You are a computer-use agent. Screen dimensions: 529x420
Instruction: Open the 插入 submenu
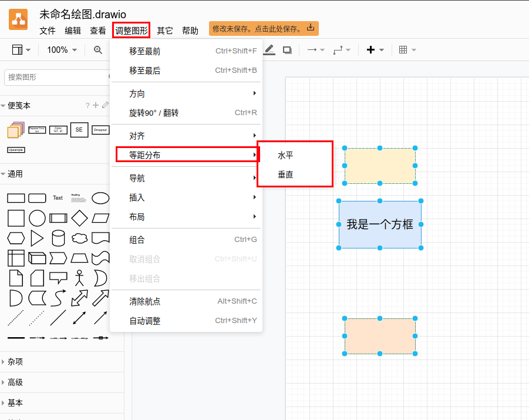point(186,197)
